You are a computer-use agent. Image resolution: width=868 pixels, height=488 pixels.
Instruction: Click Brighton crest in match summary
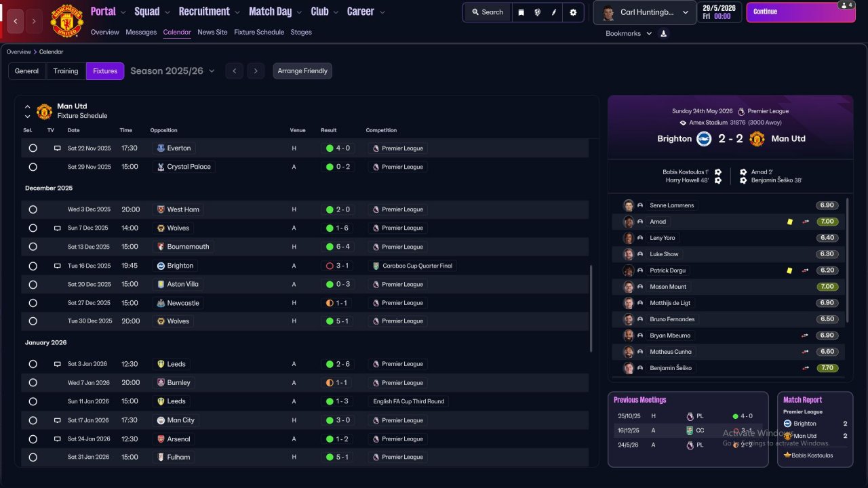(x=704, y=139)
